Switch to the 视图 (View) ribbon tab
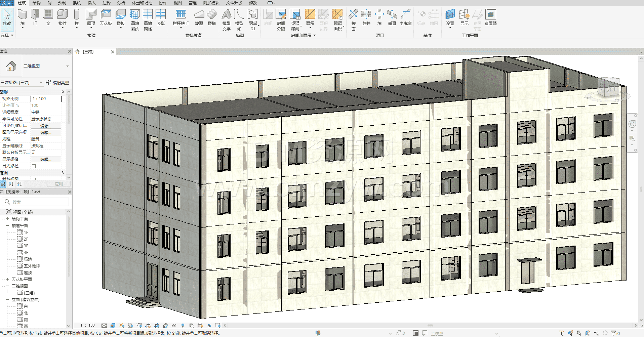The width and height of the screenshot is (644, 337). 177,3
